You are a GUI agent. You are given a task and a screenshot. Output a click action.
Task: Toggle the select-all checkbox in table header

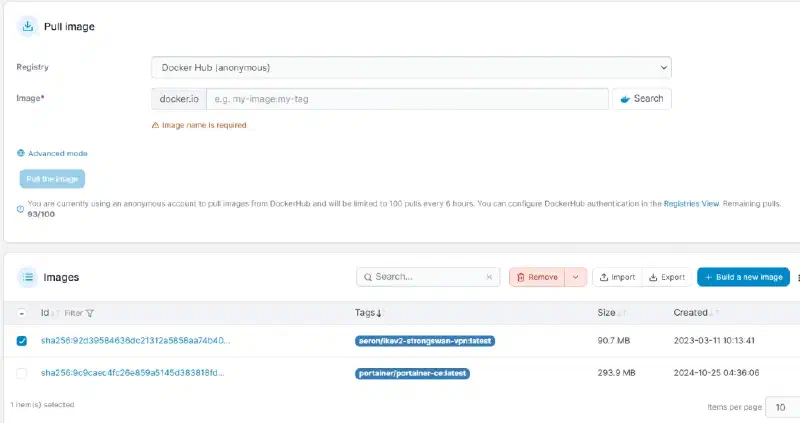tap(21, 313)
